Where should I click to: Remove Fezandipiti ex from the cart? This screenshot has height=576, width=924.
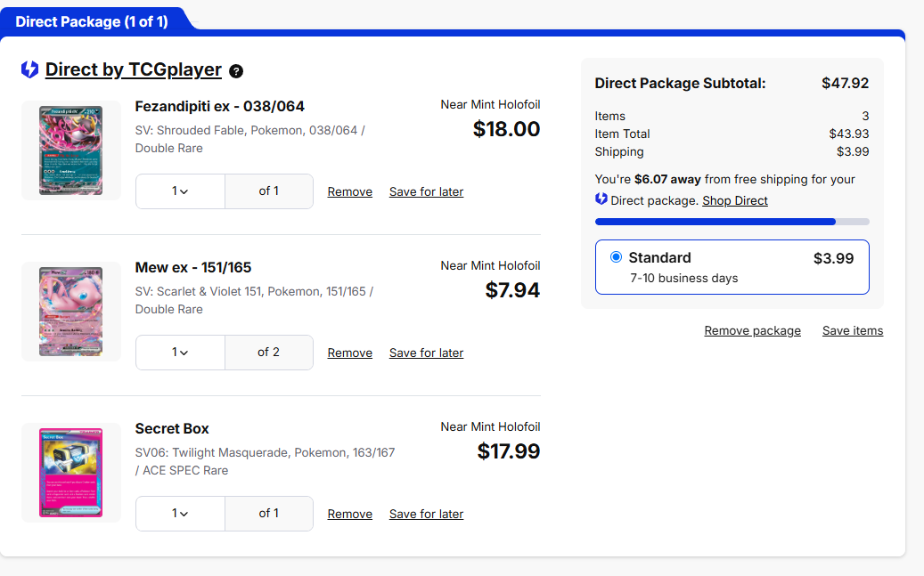tap(349, 192)
